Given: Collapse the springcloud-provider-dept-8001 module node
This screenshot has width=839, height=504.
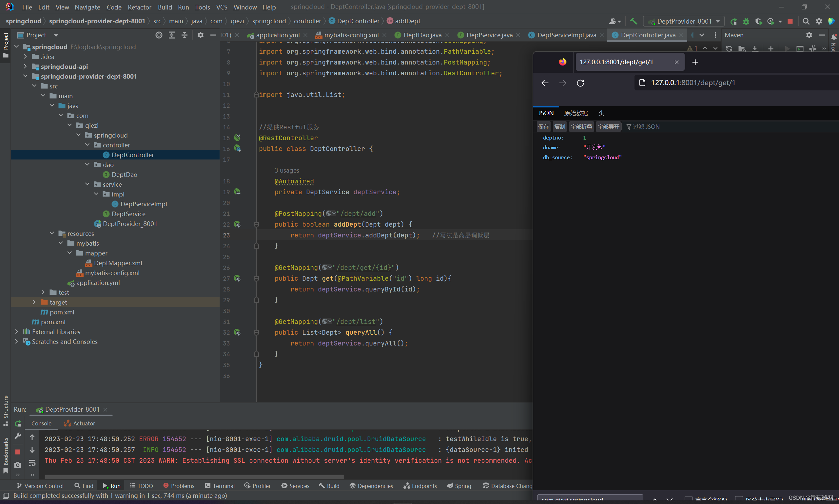Looking at the screenshot, I should tap(26, 76).
